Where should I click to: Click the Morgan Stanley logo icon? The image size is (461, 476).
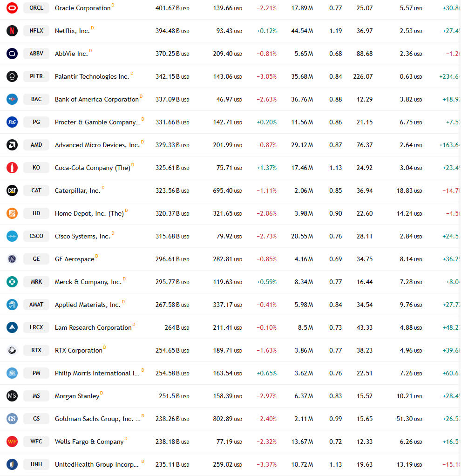(12, 396)
